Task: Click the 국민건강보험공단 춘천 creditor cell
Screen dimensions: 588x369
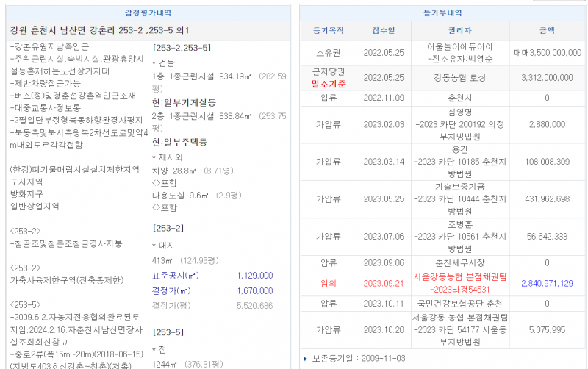Action: click(460, 303)
